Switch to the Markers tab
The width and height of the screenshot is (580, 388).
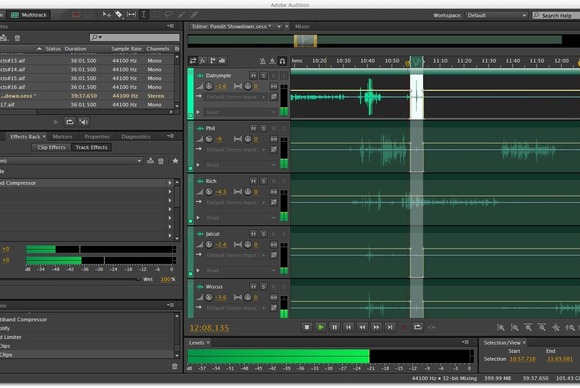[x=63, y=137]
